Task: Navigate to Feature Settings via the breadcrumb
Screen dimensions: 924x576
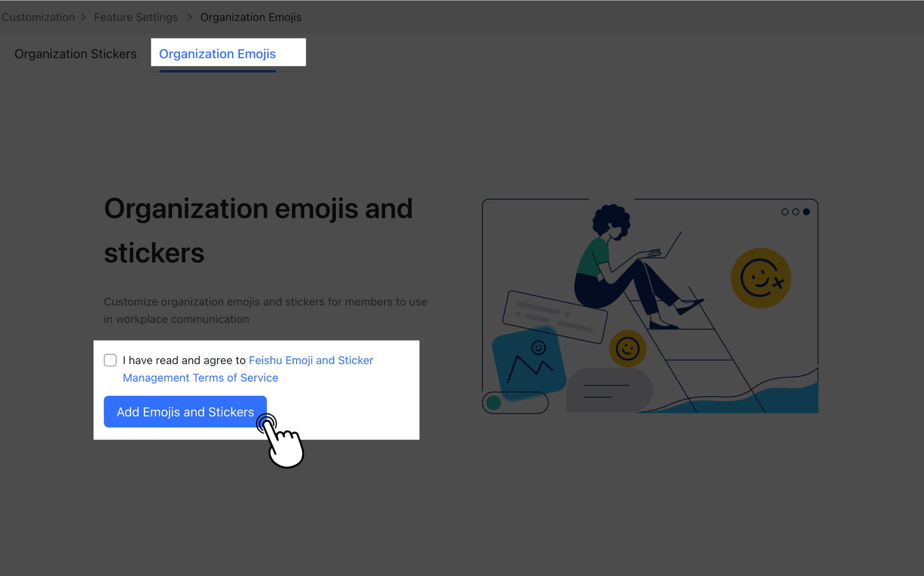Action: click(x=136, y=17)
